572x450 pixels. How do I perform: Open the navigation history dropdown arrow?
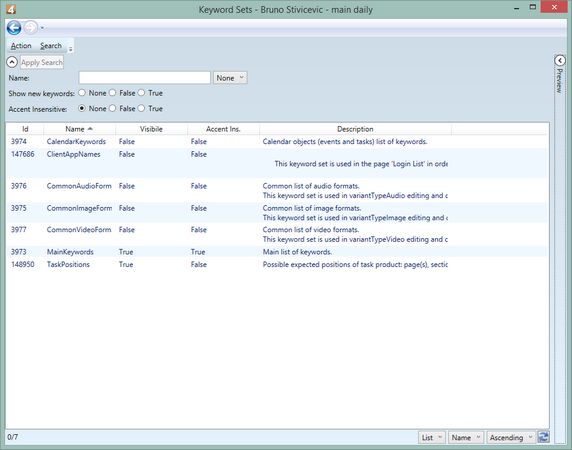pos(42,28)
